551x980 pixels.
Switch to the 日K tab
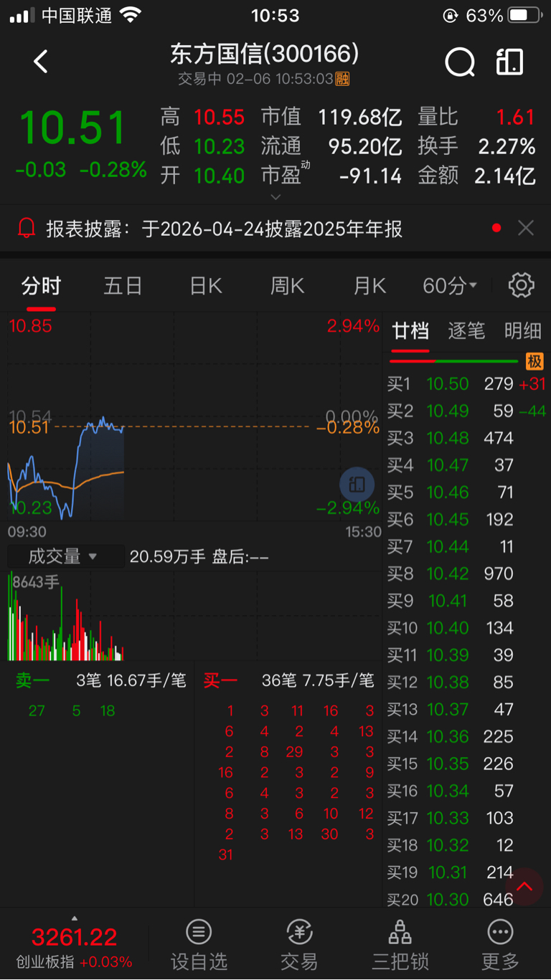[x=205, y=286]
